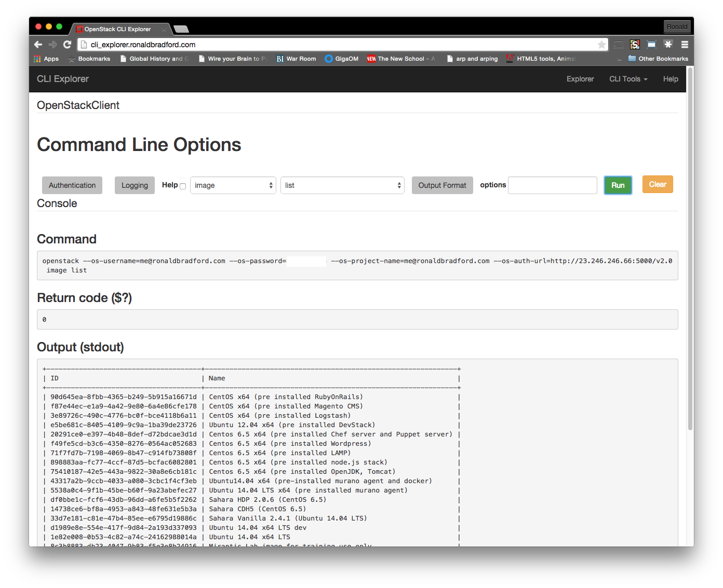The image size is (723, 588).
Task: Click the Authentication button
Action: point(72,185)
